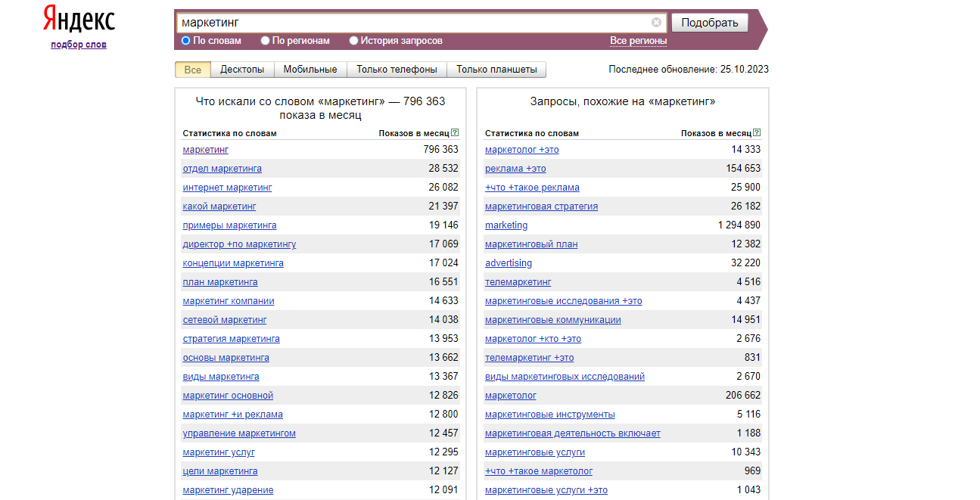
Task: Click into the search field with «маркетинг»
Action: click(412, 23)
